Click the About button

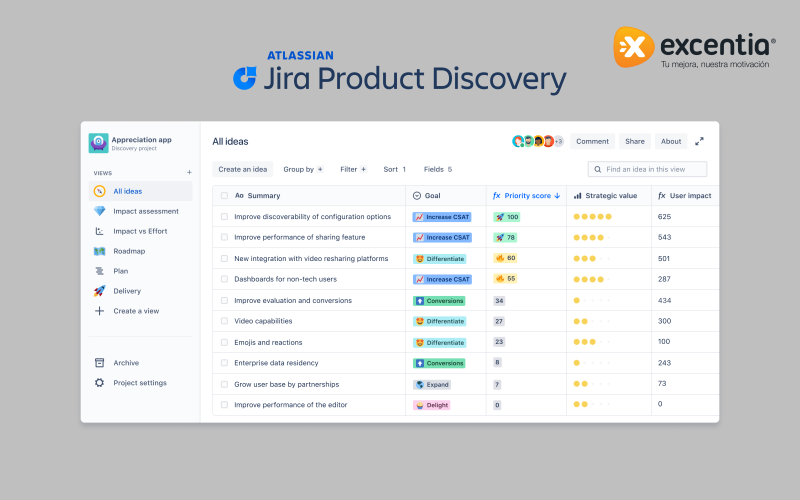pyautogui.click(x=671, y=141)
